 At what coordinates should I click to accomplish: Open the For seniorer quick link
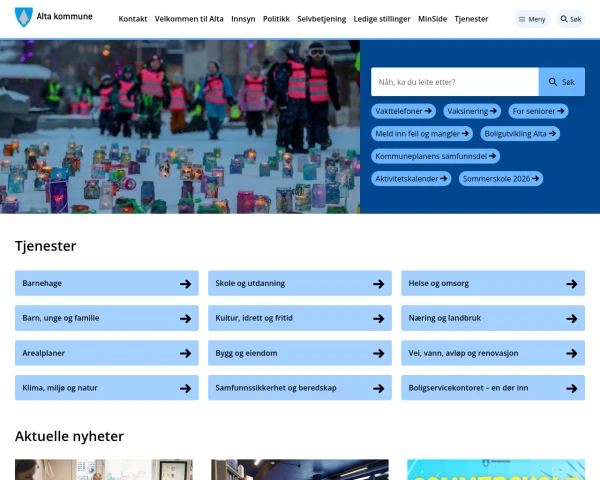tap(538, 111)
